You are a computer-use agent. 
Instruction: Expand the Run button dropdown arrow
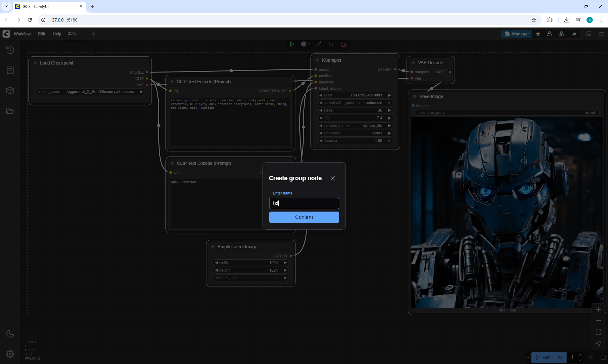tap(560, 357)
